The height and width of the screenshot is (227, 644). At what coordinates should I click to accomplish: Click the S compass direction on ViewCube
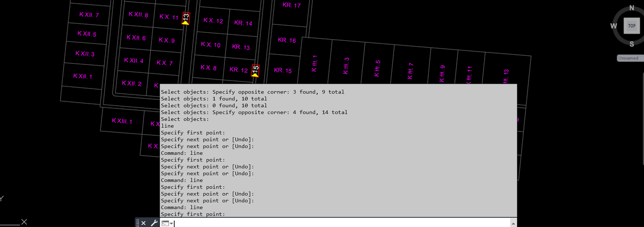632,43
